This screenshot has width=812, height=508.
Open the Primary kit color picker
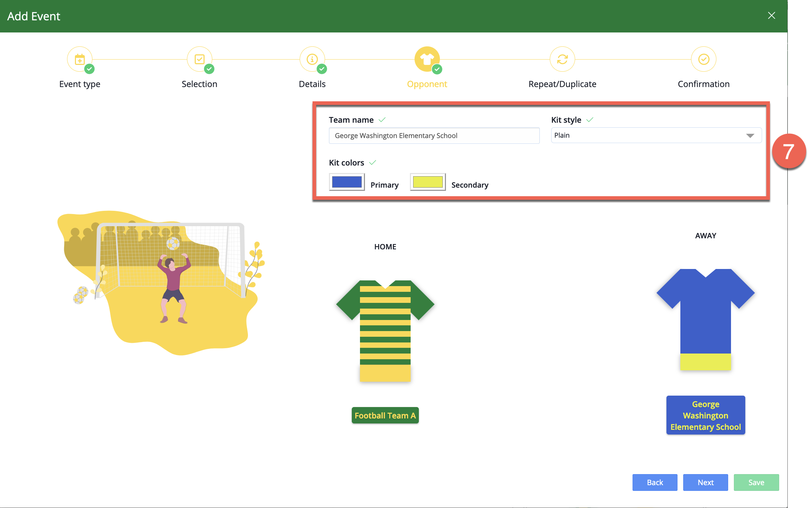347,182
